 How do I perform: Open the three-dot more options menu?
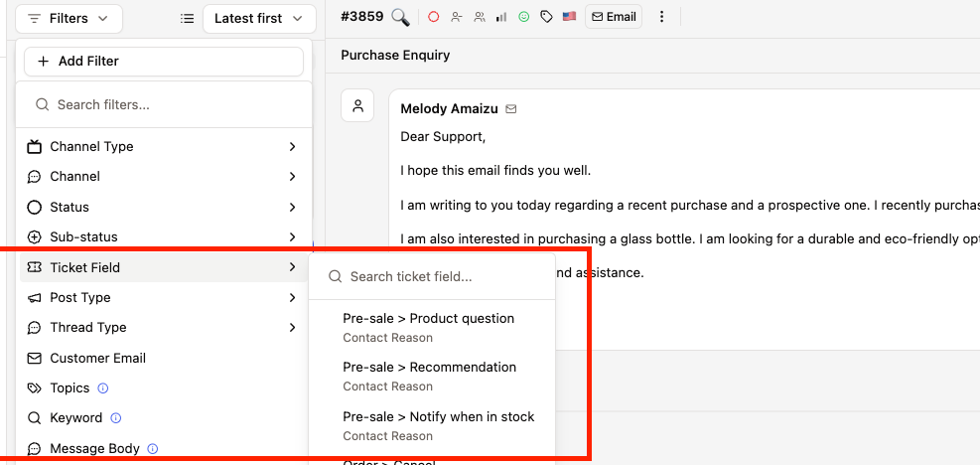[x=662, y=17]
